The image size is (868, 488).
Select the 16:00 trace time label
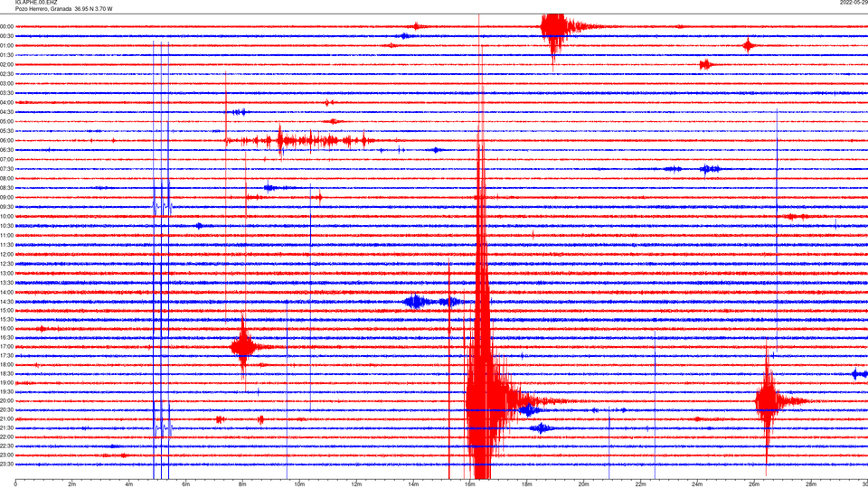click(x=7, y=329)
